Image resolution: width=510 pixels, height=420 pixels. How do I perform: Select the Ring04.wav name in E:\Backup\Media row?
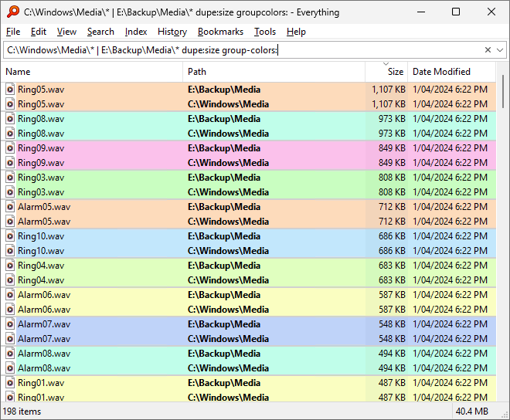pos(41,266)
